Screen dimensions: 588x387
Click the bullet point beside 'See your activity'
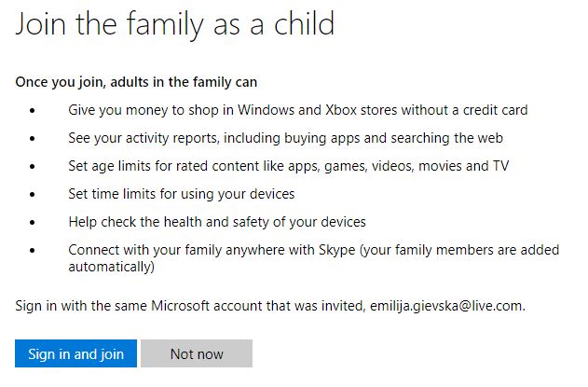(x=33, y=139)
